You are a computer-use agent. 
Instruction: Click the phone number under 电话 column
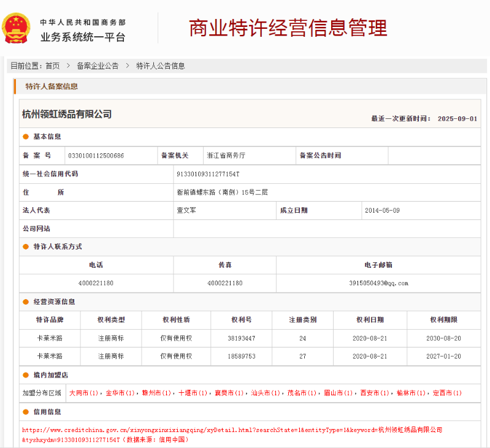96,283
